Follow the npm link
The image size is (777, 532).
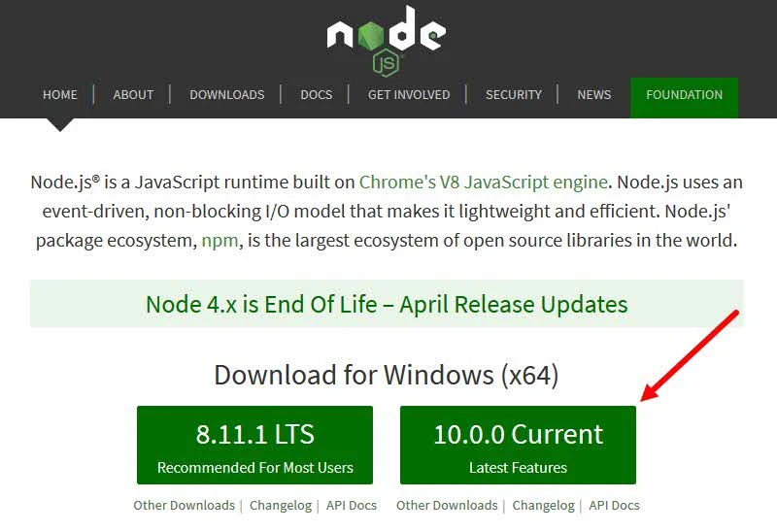tap(220, 241)
